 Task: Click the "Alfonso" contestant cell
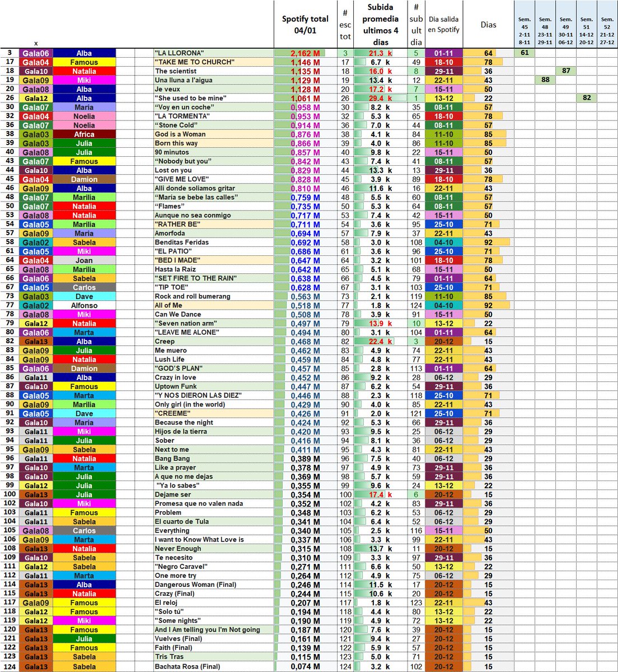click(x=84, y=305)
